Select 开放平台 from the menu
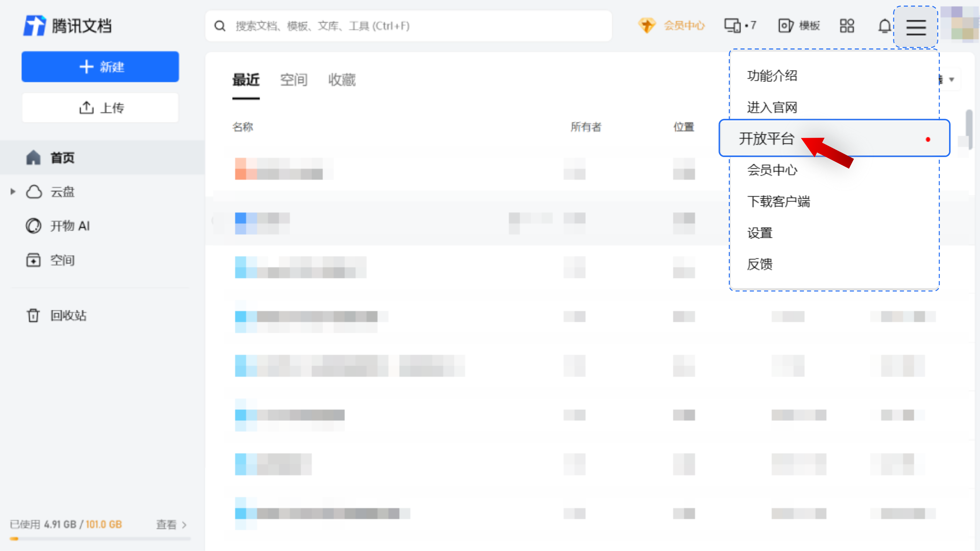Viewport: 980px width, 551px height. tap(766, 138)
